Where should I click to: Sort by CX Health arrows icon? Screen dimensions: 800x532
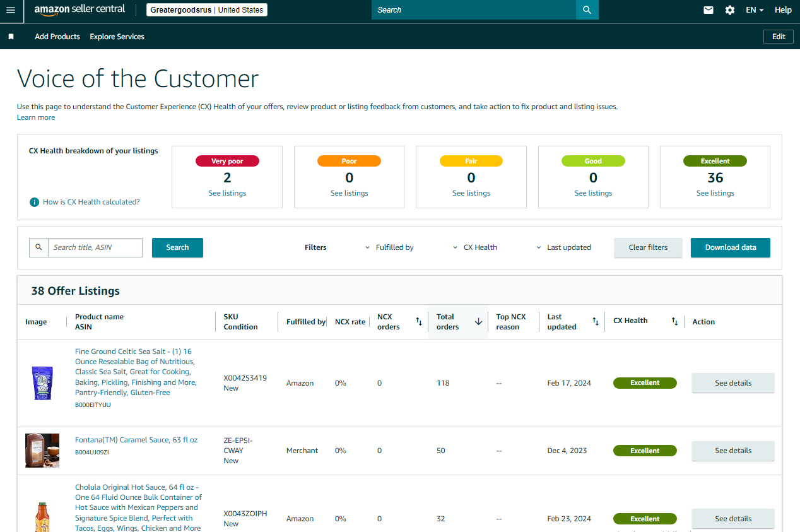tap(674, 322)
